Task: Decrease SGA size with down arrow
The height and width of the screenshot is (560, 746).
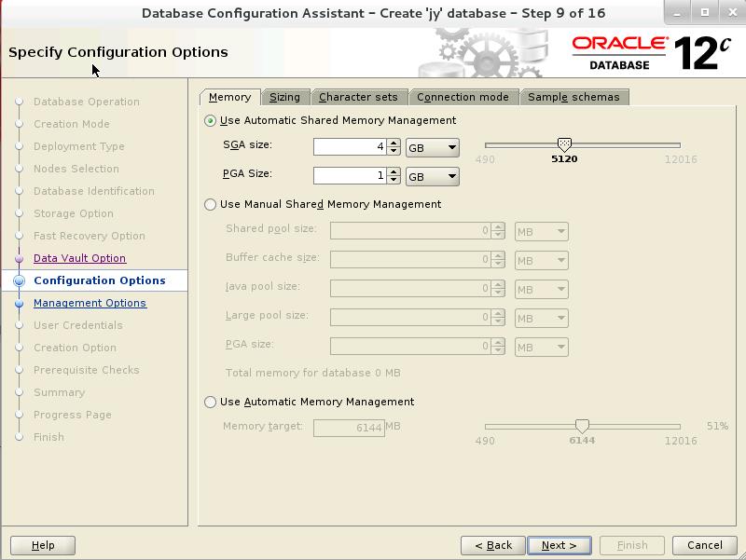Action: click(x=394, y=151)
